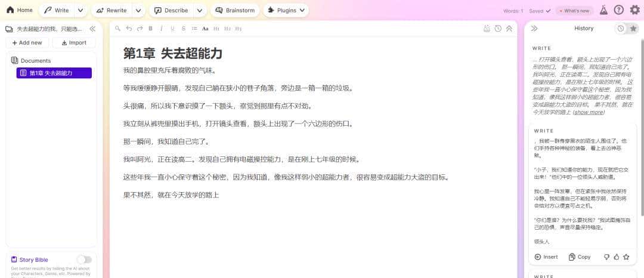Open settings gear icon
644x278 pixels.
click(x=634, y=10)
